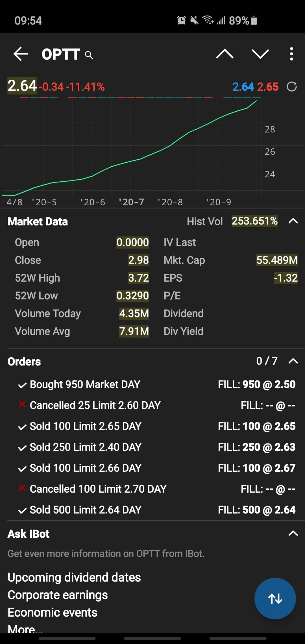Open the three-dot overflow menu
The width and height of the screenshot is (305, 644).
pyautogui.click(x=291, y=54)
